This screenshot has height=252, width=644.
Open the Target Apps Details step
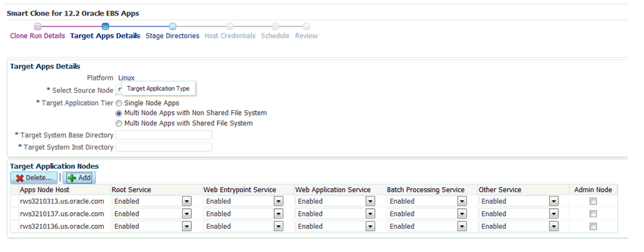[105, 35]
